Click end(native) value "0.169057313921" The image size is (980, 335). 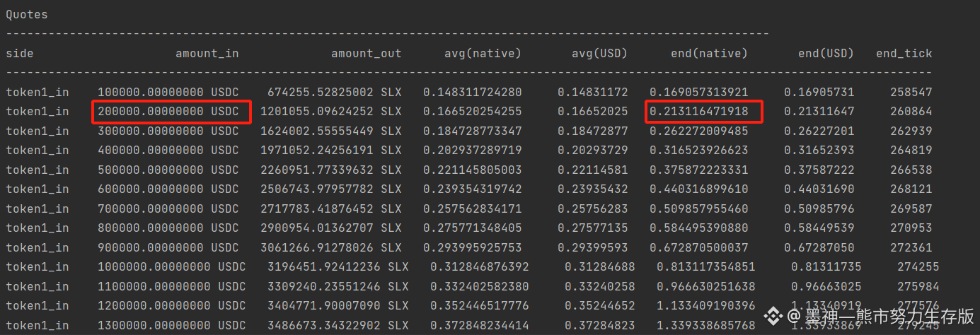click(x=699, y=92)
